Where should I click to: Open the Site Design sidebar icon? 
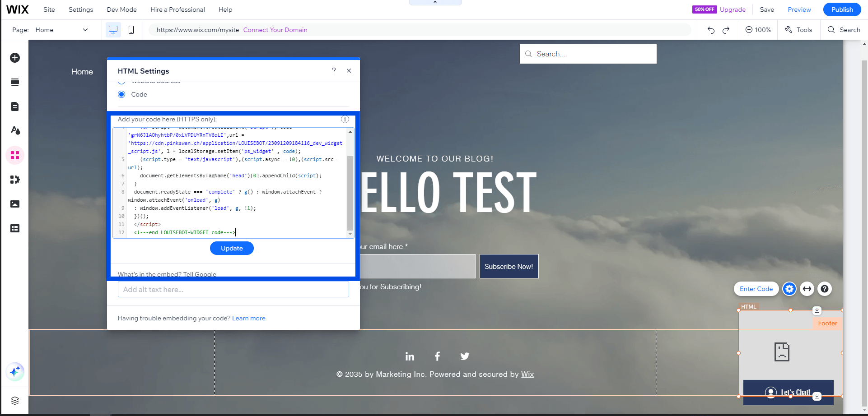tap(15, 131)
